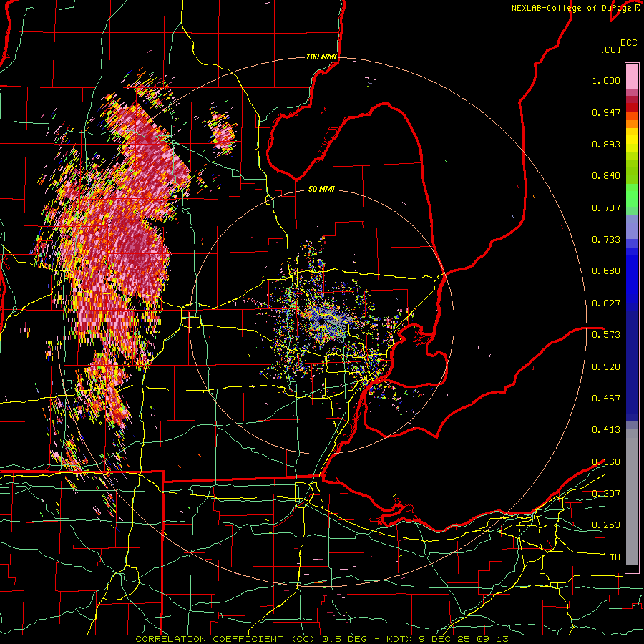Select the 0.360 scale value

[x=606, y=462]
